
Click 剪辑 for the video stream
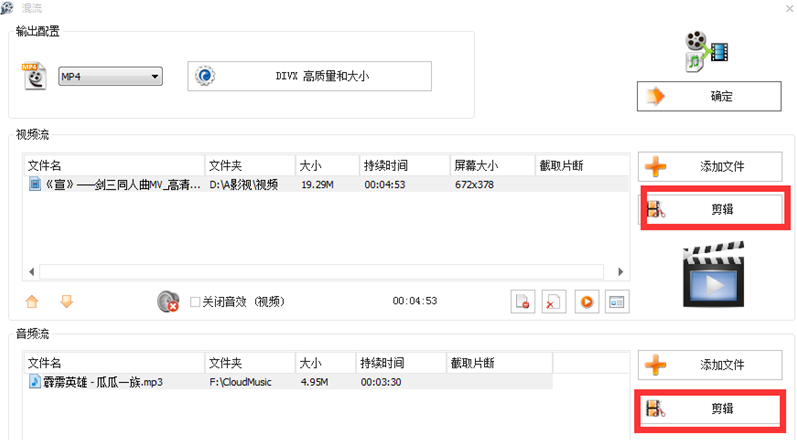click(709, 210)
